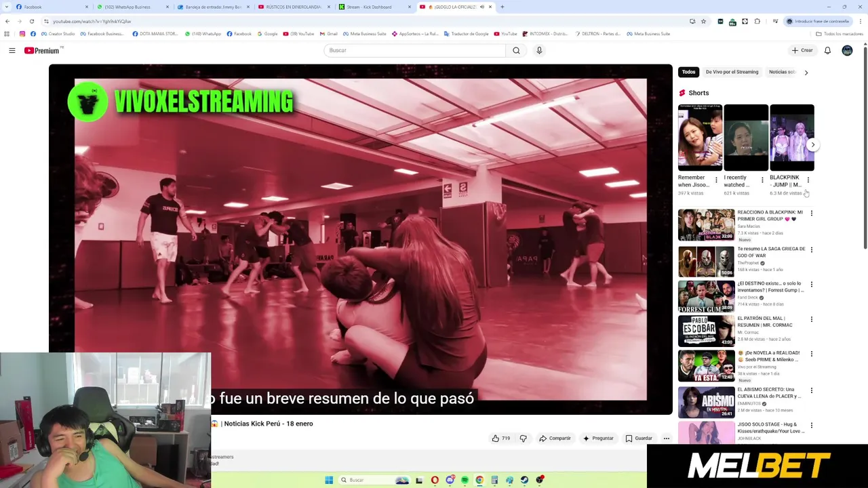Open Chrome apps grid in bookmarks bar

[x=7, y=34]
